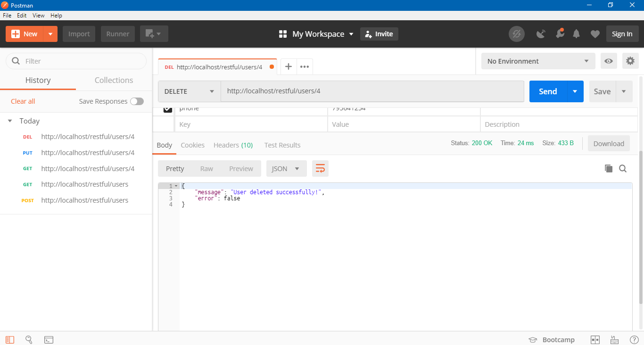
Task: Open the Headers (10) response tab
Action: click(233, 145)
